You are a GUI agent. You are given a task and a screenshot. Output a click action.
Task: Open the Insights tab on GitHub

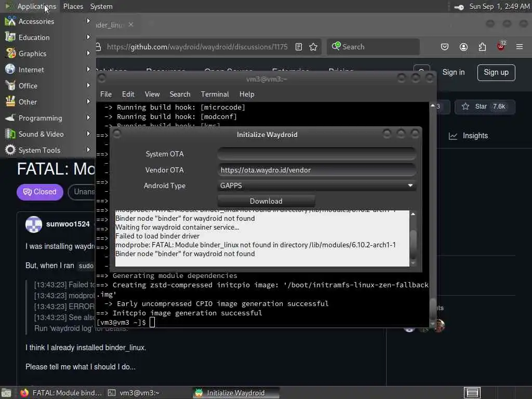point(468,136)
